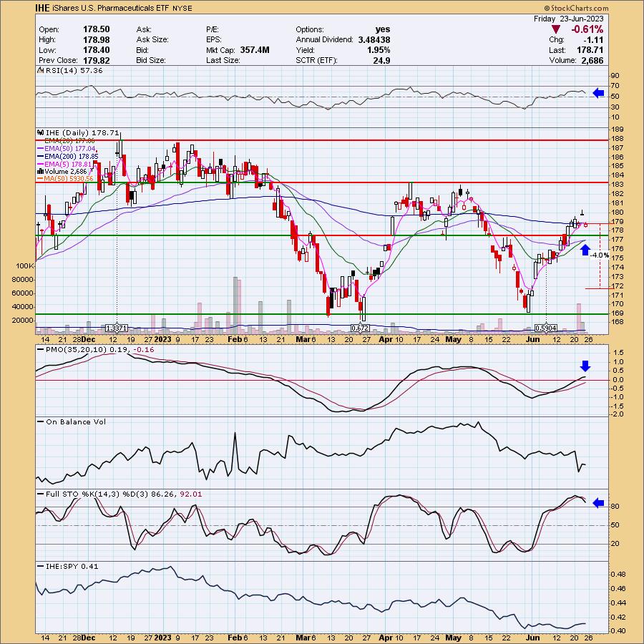This screenshot has width=644, height=644.
Task: Open the StockCharts.com copyright link
Action: pos(577,8)
